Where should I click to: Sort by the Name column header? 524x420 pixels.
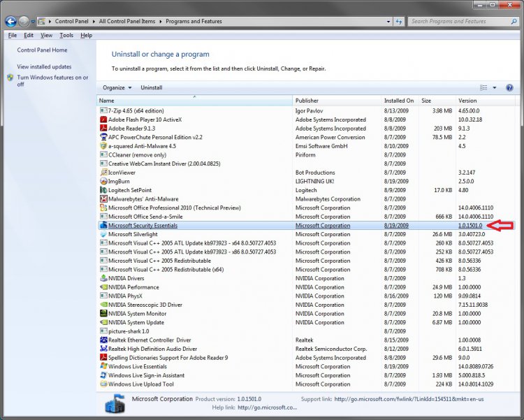click(x=194, y=101)
